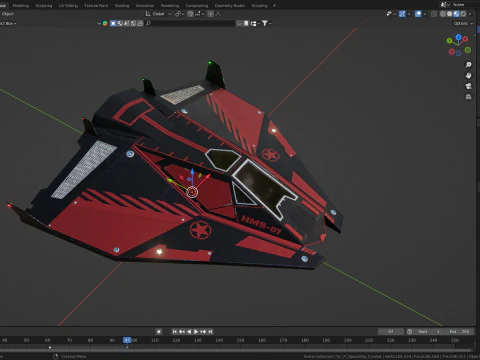Switch to the Modeling workspace tab

pyautogui.click(x=21, y=5)
